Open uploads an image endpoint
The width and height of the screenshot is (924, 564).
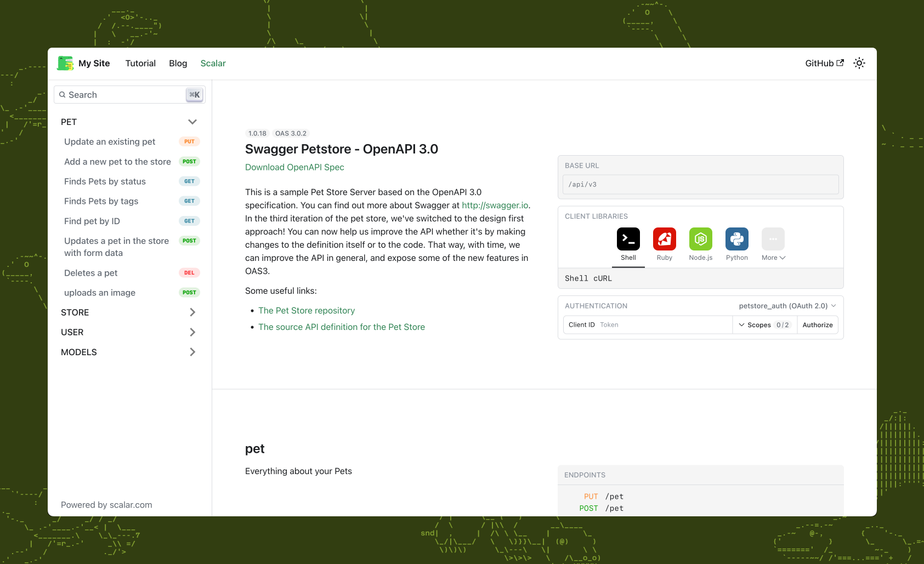(x=132, y=293)
